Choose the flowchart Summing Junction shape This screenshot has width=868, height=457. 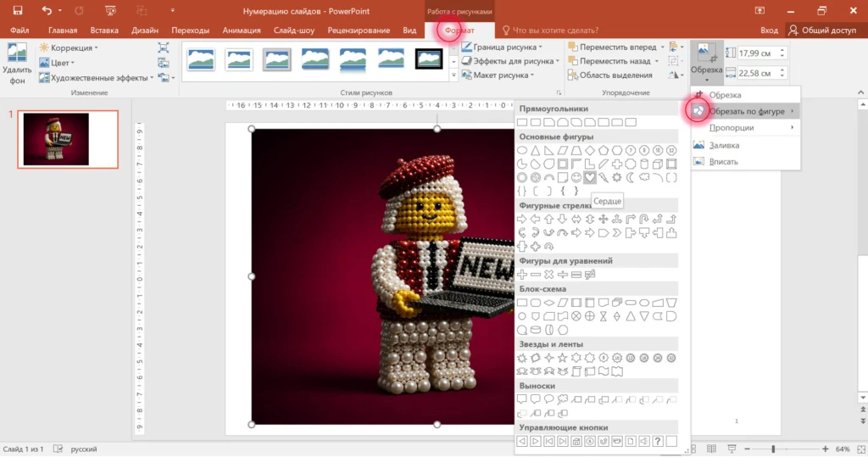pyautogui.click(x=576, y=316)
